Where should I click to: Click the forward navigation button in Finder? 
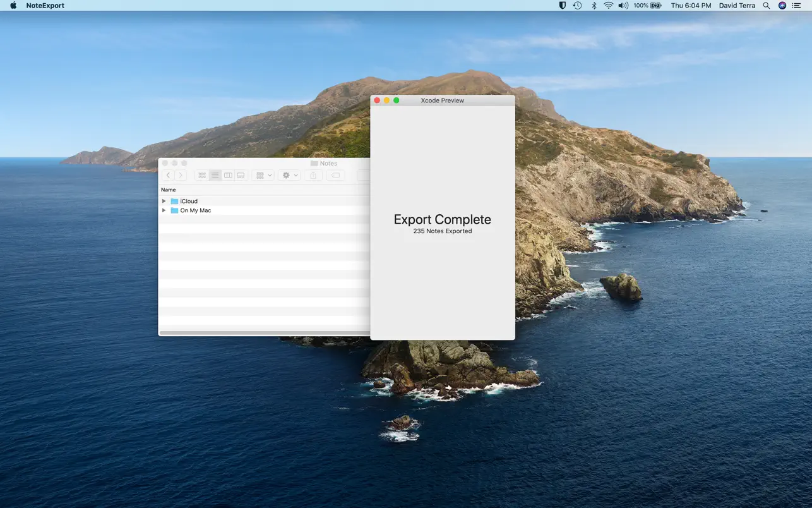[x=181, y=175]
